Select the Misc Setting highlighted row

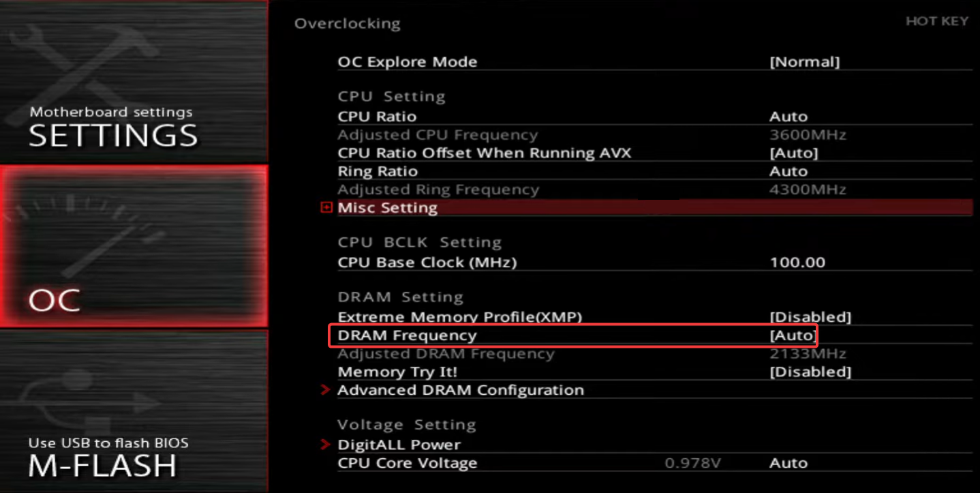point(654,208)
